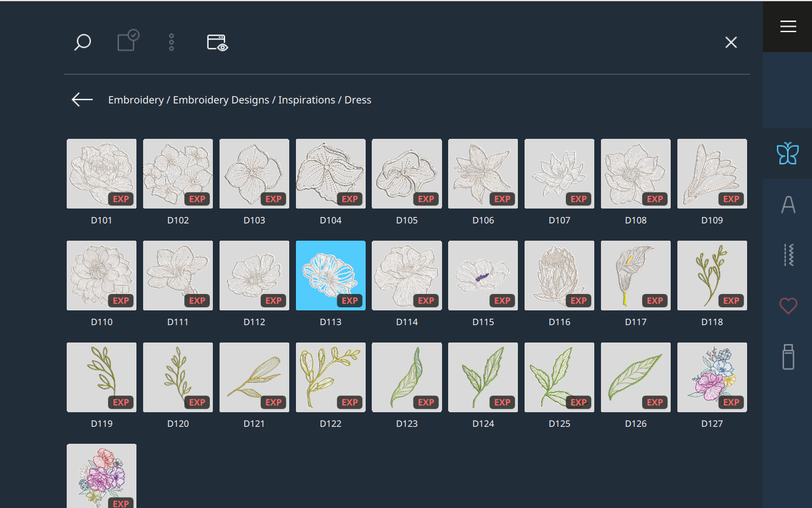This screenshot has width=812, height=508.
Task: Close the design browser with X
Action: click(x=731, y=42)
